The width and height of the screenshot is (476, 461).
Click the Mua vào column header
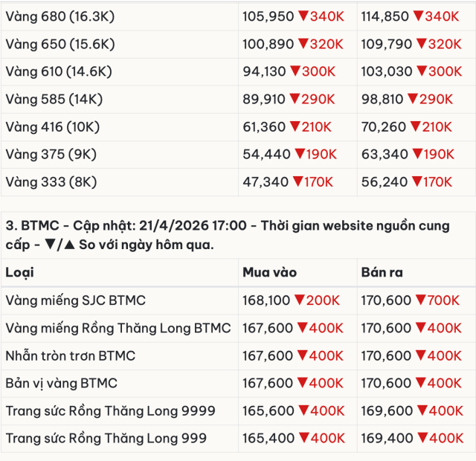269,272
